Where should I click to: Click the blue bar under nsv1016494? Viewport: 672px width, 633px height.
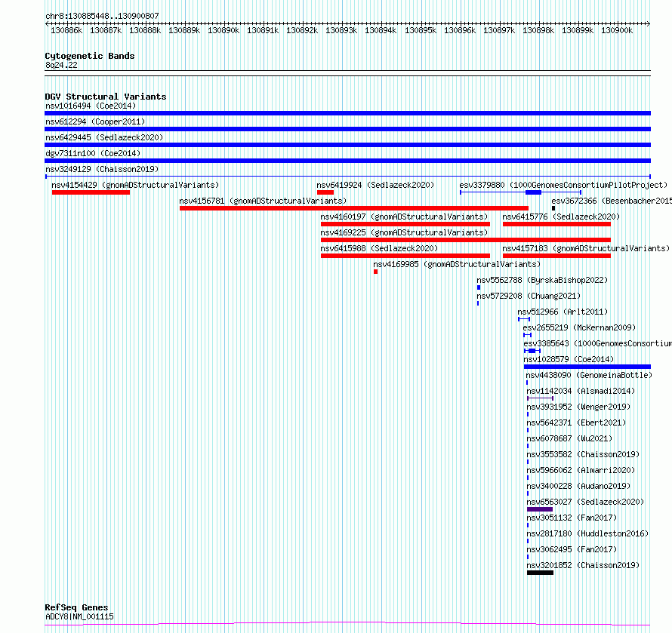tap(347, 113)
